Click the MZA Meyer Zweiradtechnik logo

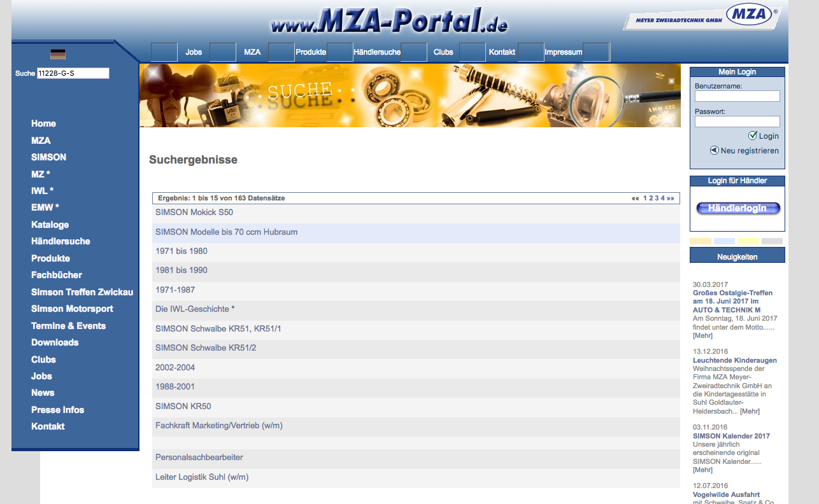point(701,17)
